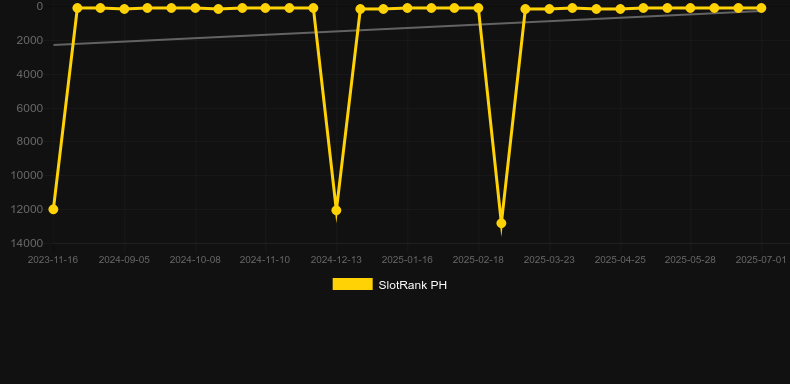Click the 2024-11-10 x-axis date label
Viewport: 790px width, 384px height.
265,260
